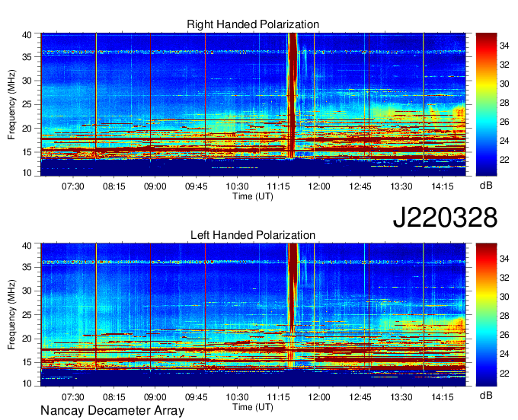Click the 10:30 time tick under the Left Handed plot

click(x=237, y=396)
